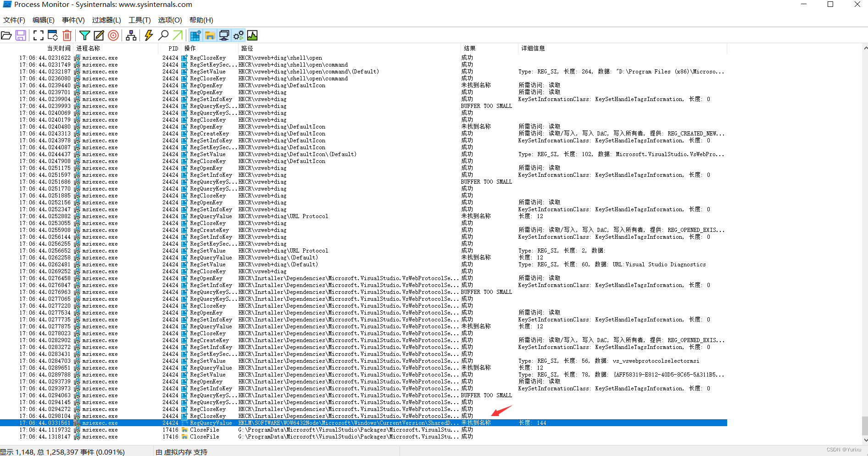Select the RegQueryValue URL Protocol row at 17:06:44.0252882
868x456 pixels.
[x=363, y=216]
